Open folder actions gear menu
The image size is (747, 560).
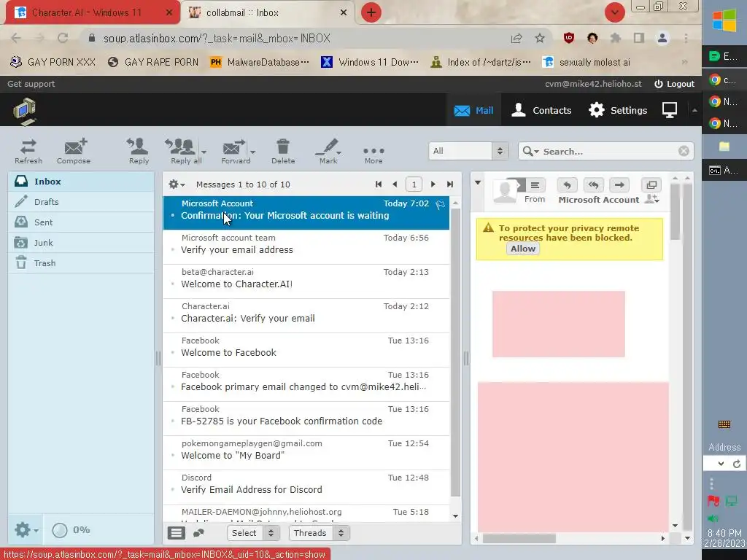point(26,529)
